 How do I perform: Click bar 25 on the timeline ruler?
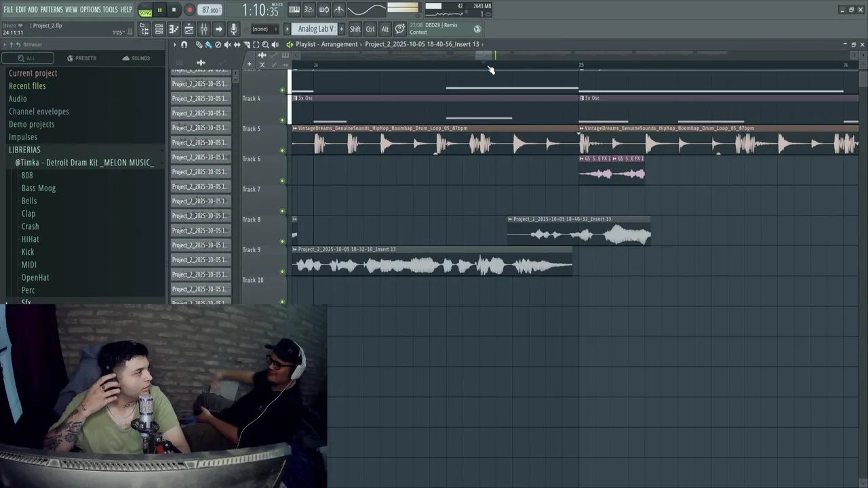(x=580, y=65)
